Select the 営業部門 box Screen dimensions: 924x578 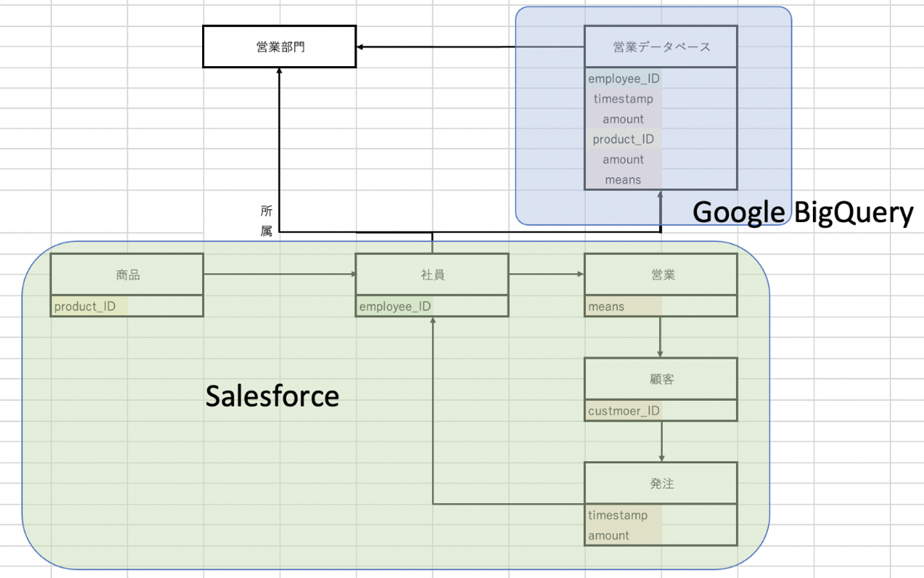(279, 47)
